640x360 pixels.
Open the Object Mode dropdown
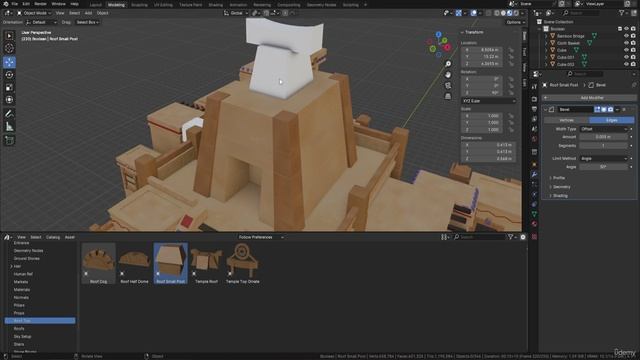(x=34, y=13)
